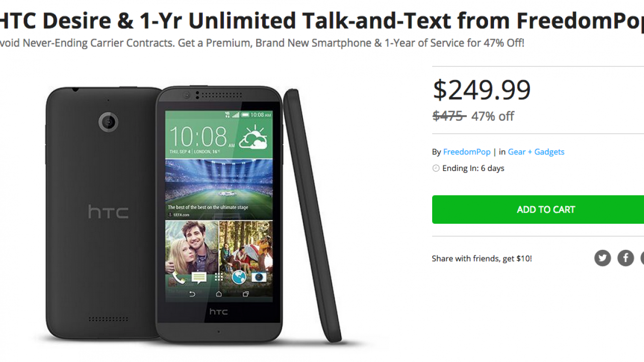644x362 pixels.
Task: Tap the phone dialer icon on the HTC screen
Action: (179, 278)
